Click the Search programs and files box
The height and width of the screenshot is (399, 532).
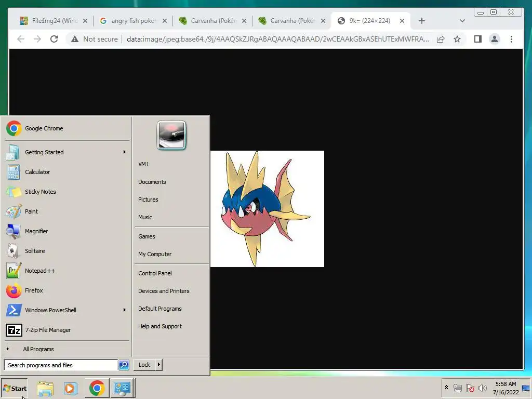[x=61, y=365]
